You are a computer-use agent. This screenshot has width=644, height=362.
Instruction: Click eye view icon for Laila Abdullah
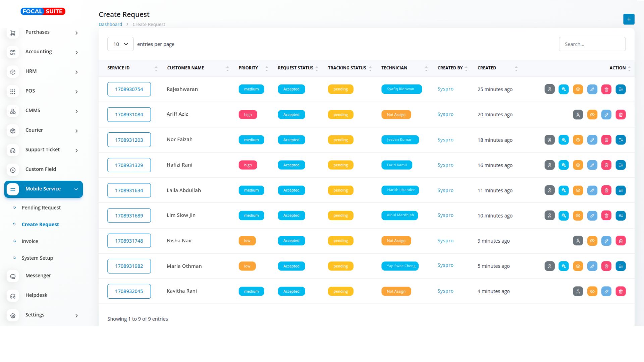click(x=578, y=190)
